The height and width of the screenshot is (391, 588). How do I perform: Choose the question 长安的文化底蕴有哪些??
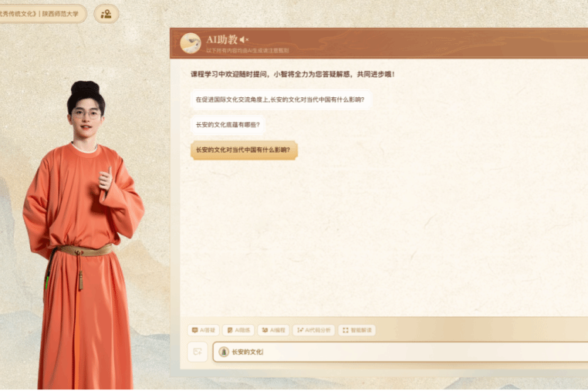228,125
